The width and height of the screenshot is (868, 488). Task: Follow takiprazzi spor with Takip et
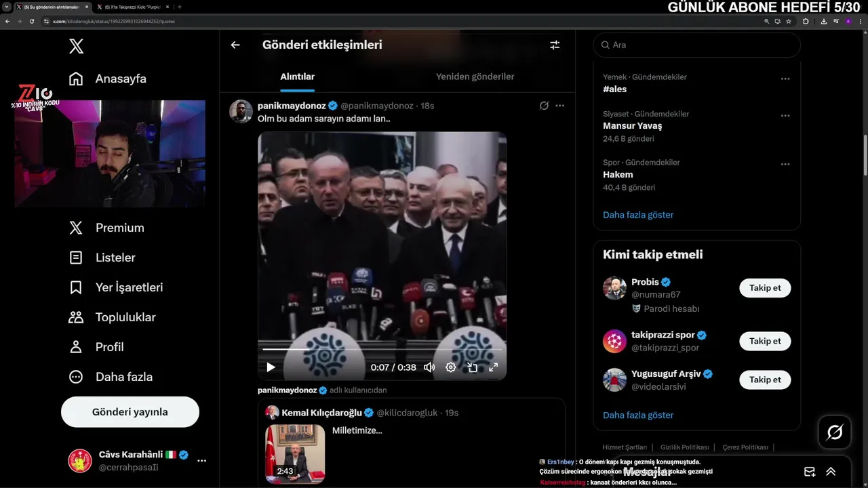(x=765, y=341)
